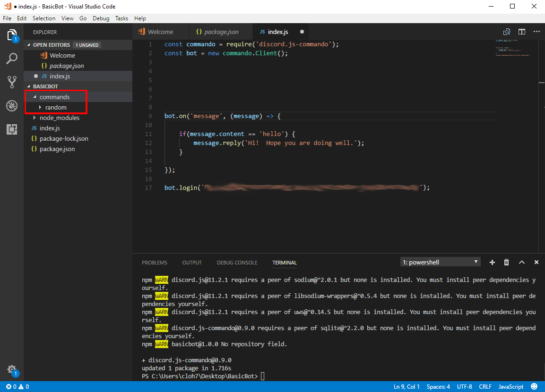Switch to the Welcome editor tab
The width and height of the screenshot is (545, 392).
click(161, 32)
